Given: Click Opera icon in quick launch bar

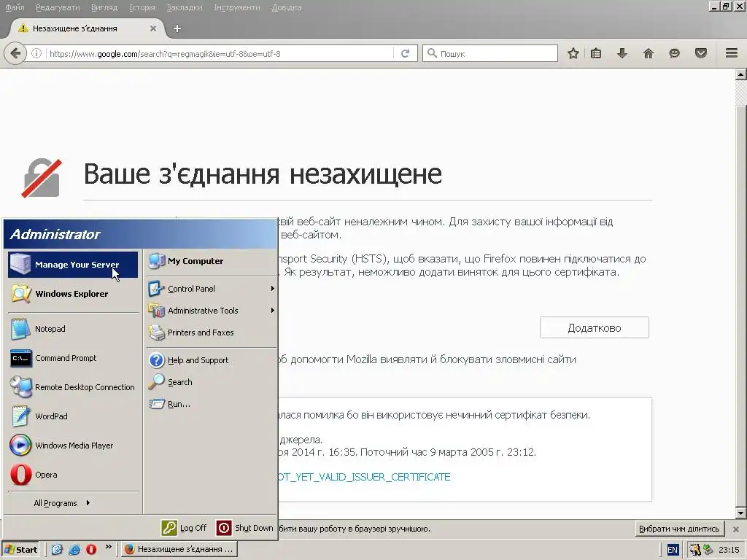Looking at the screenshot, I should click(x=91, y=549).
